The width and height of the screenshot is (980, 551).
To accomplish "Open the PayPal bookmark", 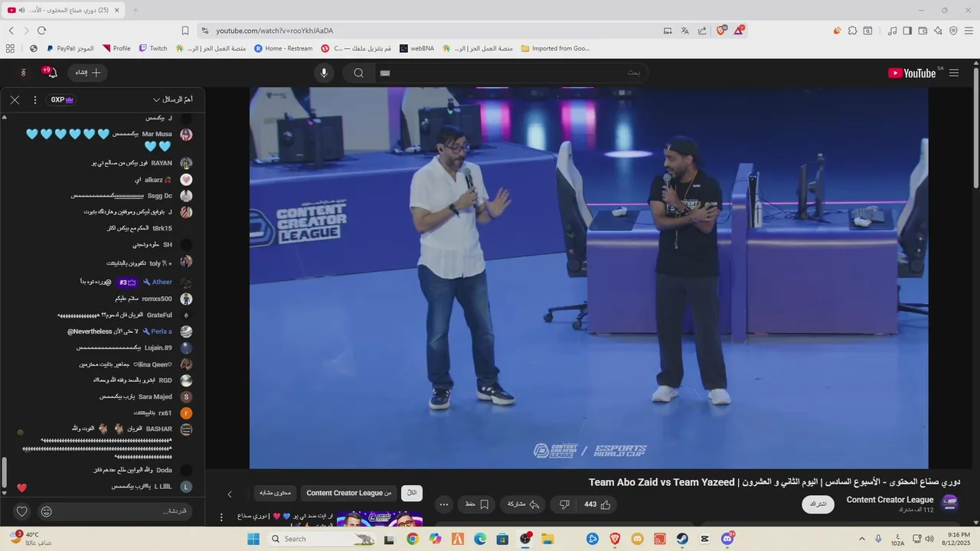I will (70, 48).
